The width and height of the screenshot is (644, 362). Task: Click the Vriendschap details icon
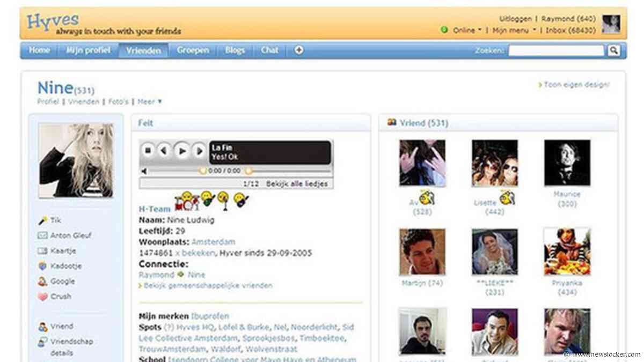click(43, 342)
